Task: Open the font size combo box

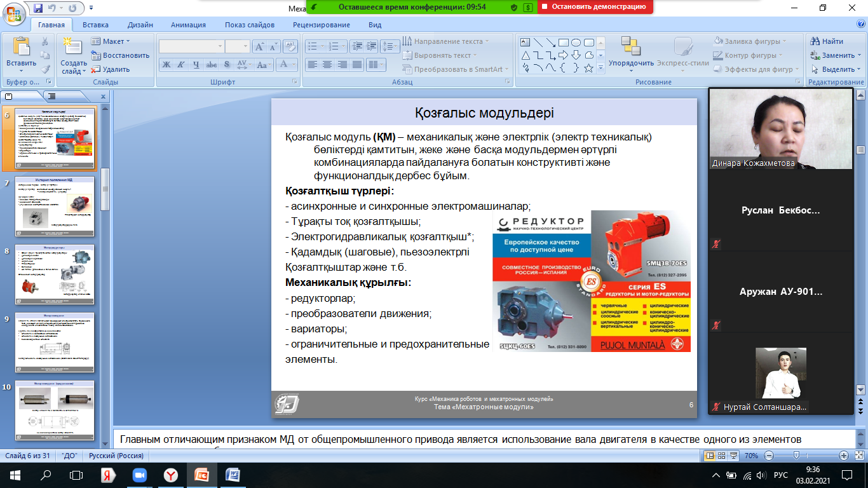Action: click(237, 46)
